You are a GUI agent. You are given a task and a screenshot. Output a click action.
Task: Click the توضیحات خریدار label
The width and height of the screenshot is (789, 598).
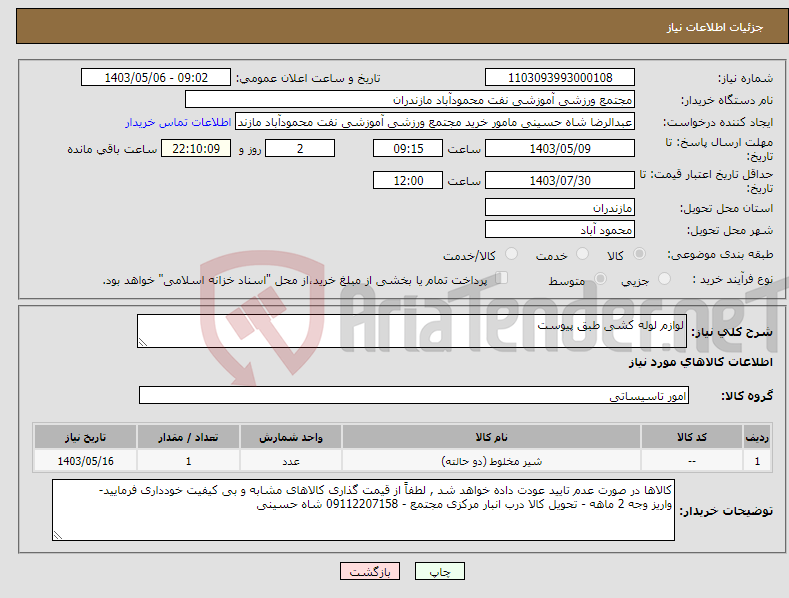pos(726,511)
